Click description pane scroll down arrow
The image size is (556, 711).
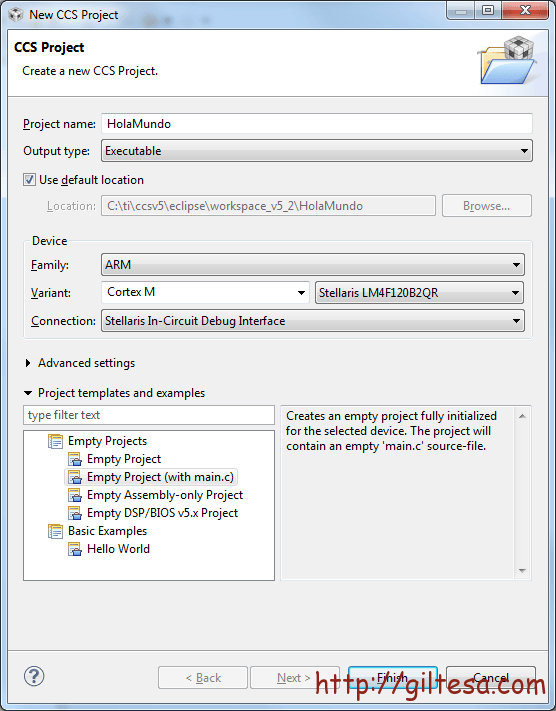[x=522, y=570]
